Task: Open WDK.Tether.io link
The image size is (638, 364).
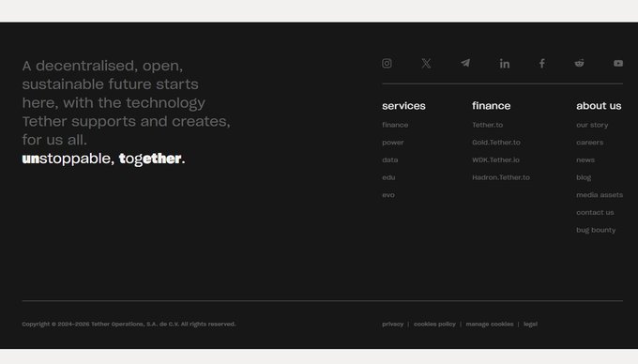Action: click(495, 159)
